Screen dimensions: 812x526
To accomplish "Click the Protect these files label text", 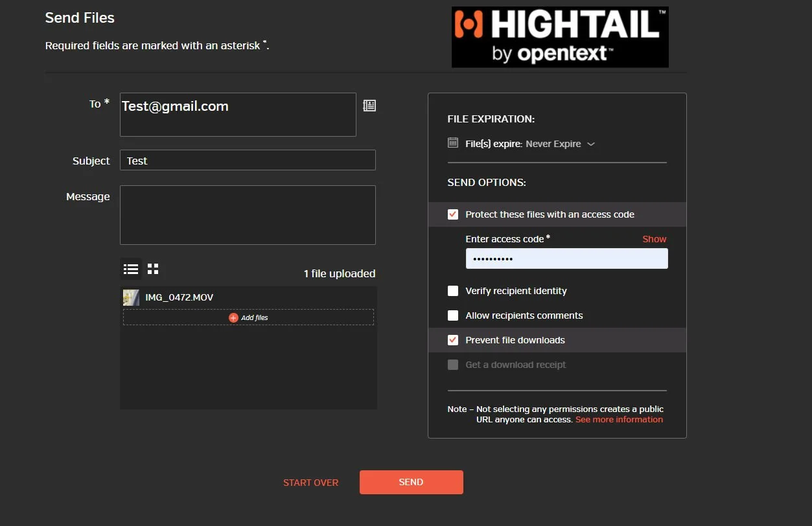I will 550,214.
